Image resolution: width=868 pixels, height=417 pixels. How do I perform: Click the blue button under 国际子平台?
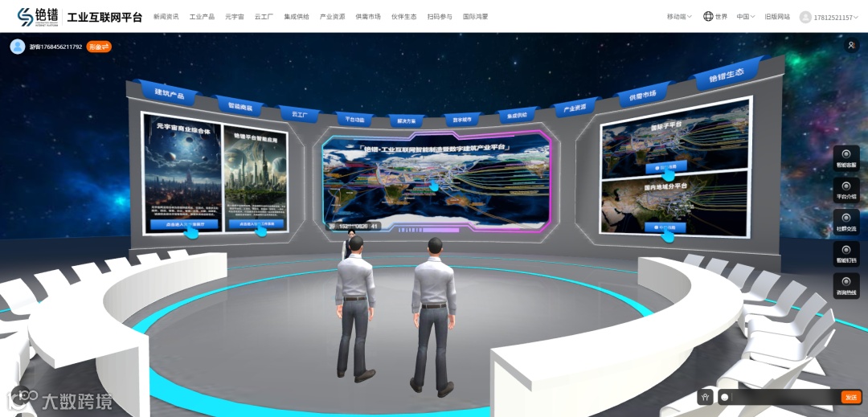coord(665,166)
